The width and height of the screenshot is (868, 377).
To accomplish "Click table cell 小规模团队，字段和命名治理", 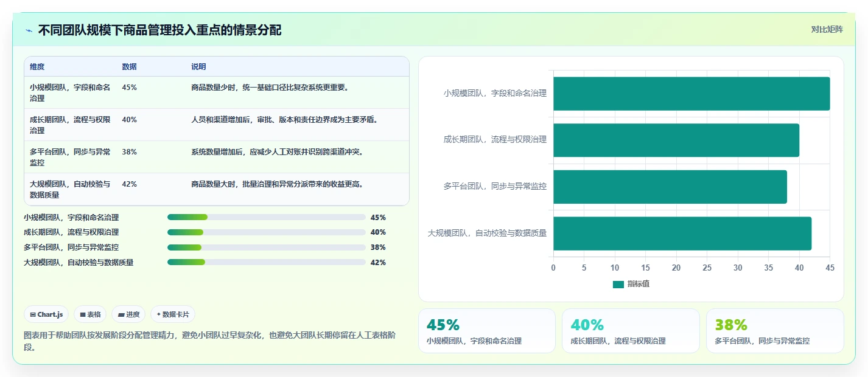I will pyautogui.click(x=70, y=92).
